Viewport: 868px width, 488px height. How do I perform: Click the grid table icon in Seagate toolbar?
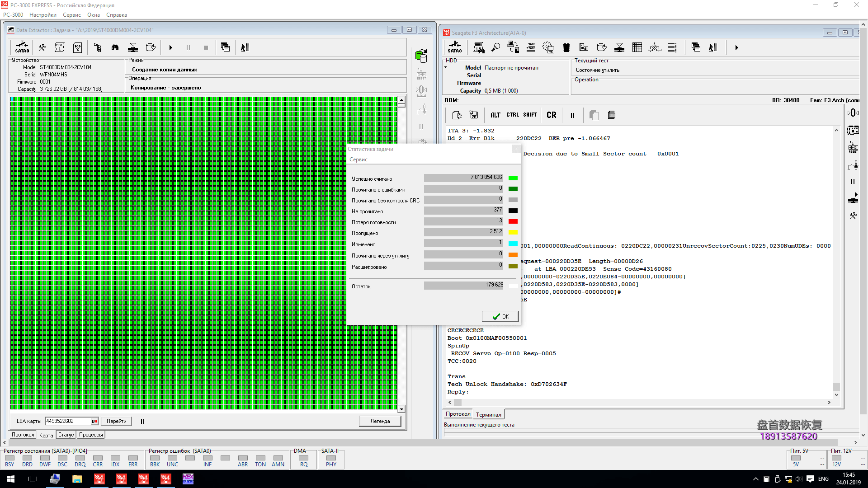(x=637, y=47)
